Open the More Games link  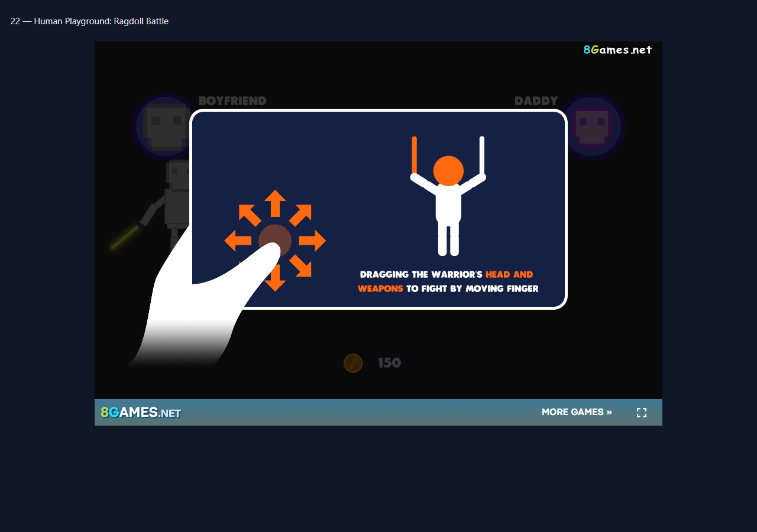[x=577, y=412]
